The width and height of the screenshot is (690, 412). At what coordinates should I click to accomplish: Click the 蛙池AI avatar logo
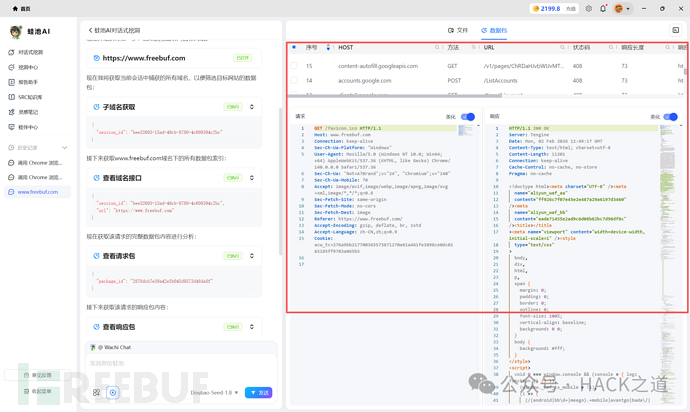(16, 32)
